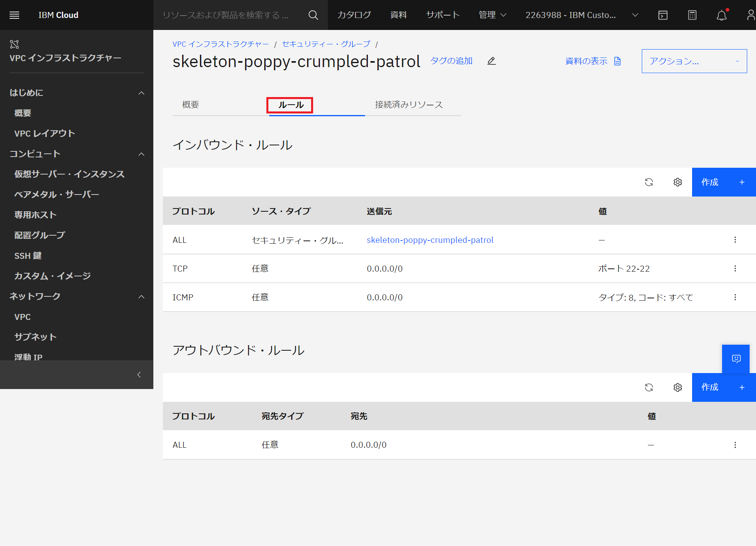Click the VPC infrastructure network icon
This screenshot has height=546, width=756.
[x=14, y=44]
